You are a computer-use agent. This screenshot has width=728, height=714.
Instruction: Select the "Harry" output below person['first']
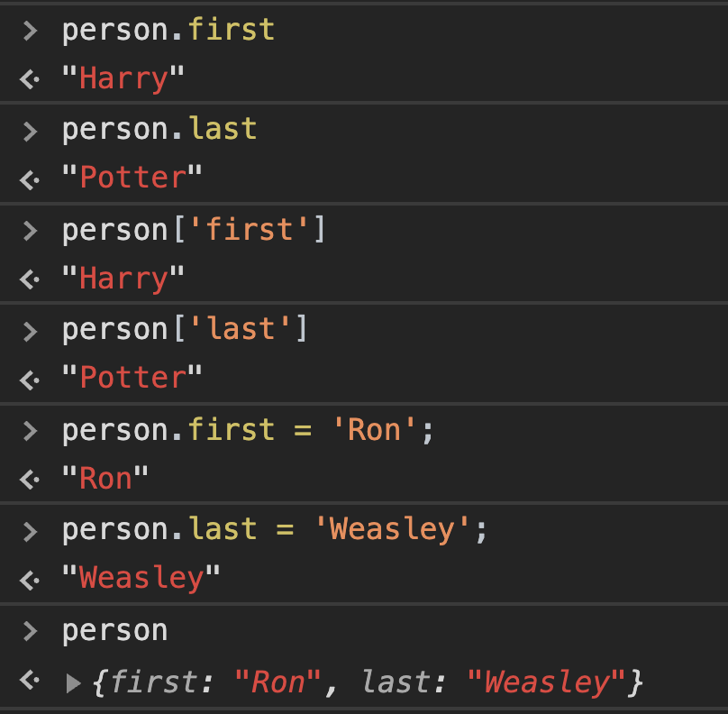[123, 279]
